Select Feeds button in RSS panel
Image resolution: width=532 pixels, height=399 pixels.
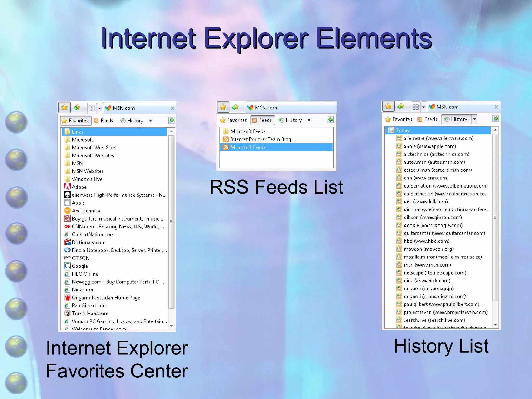(263, 120)
